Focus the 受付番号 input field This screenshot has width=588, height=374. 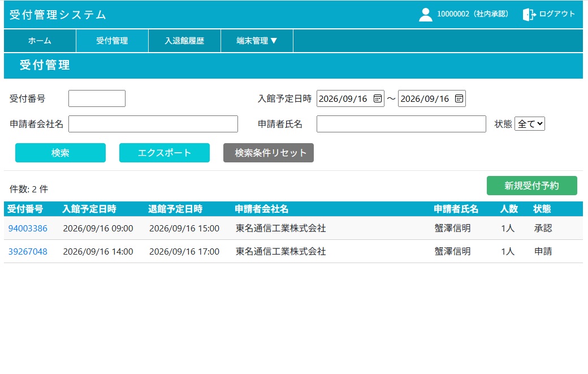(97, 98)
